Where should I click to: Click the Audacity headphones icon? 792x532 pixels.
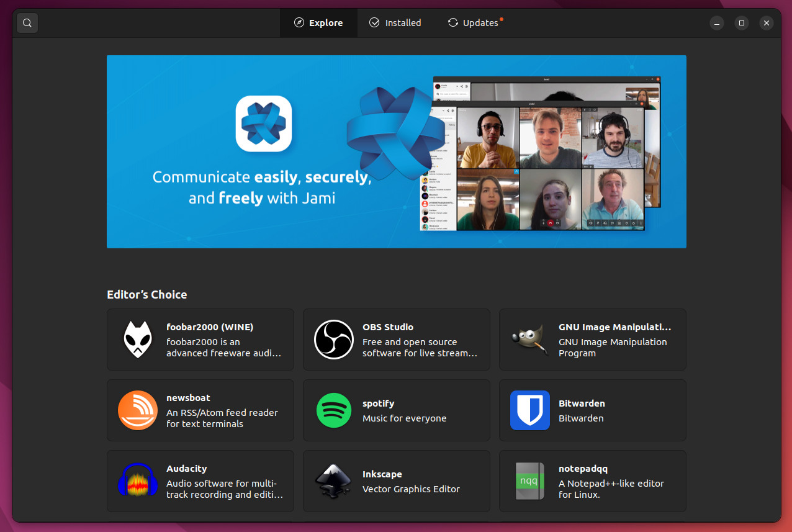tap(138, 480)
